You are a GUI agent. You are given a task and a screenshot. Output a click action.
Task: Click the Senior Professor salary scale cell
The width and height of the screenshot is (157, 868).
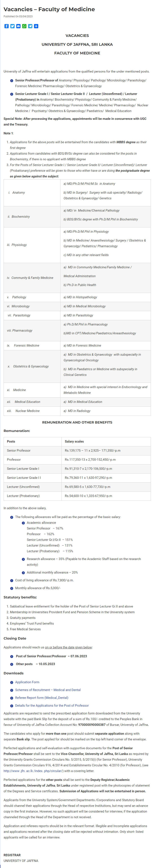point(93,451)
